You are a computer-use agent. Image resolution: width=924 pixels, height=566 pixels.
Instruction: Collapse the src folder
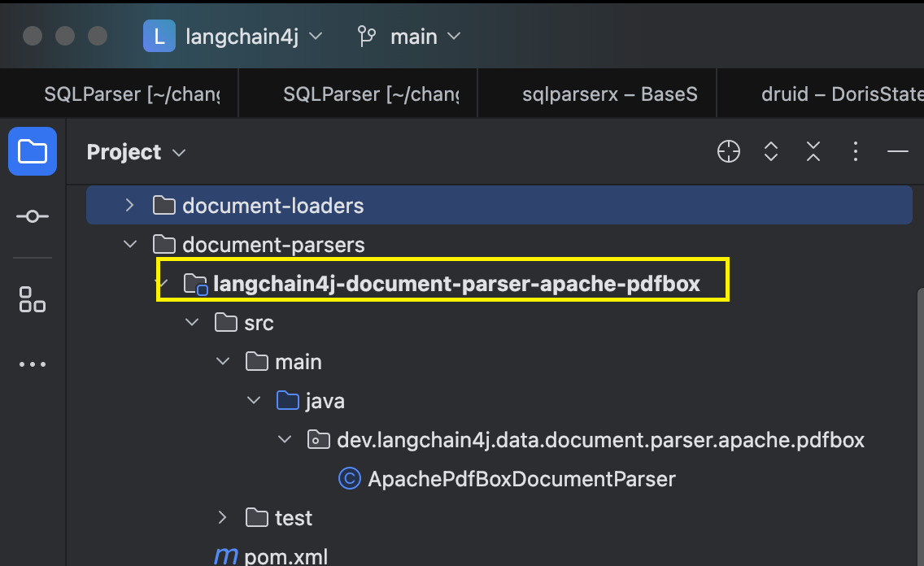pos(192,322)
